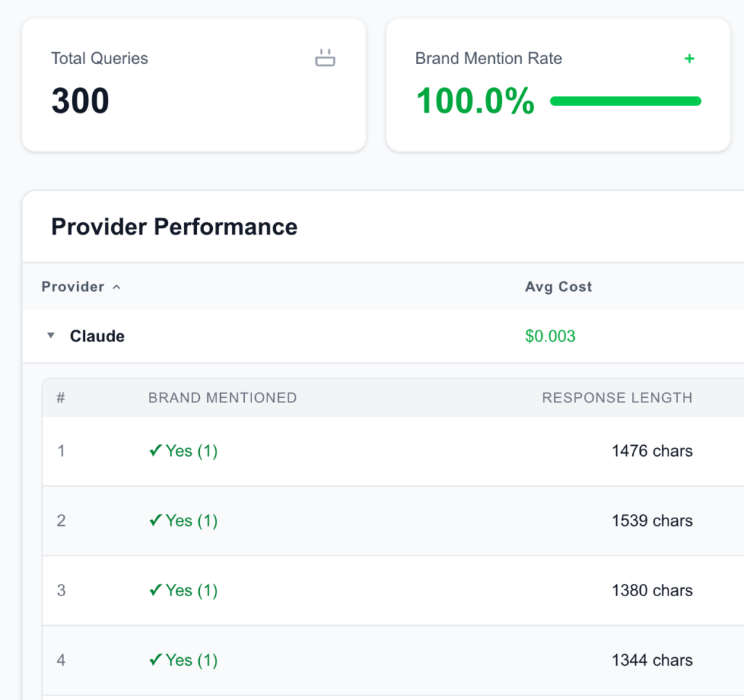The width and height of the screenshot is (744, 700).
Task: Click the 100.0% brand mention value
Action: pos(475,101)
